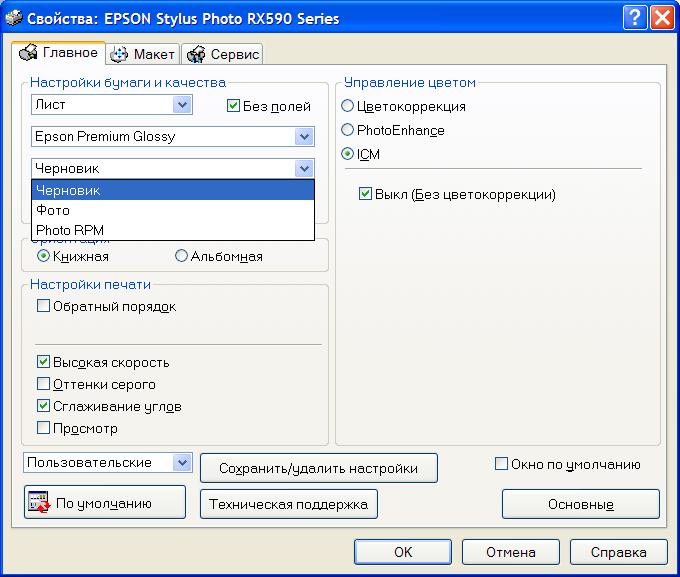680x577 pixels.
Task: Switch to the Сервис tab
Action: point(222,54)
